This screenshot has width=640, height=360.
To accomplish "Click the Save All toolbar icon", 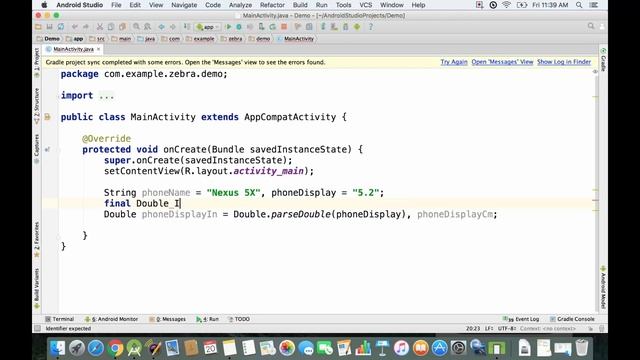I will (49, 27).
